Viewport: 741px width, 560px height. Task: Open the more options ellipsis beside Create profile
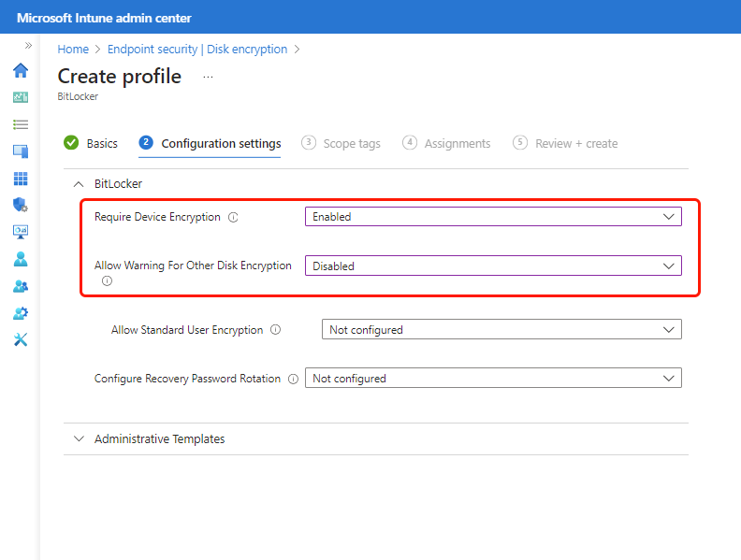pos(208,77)
